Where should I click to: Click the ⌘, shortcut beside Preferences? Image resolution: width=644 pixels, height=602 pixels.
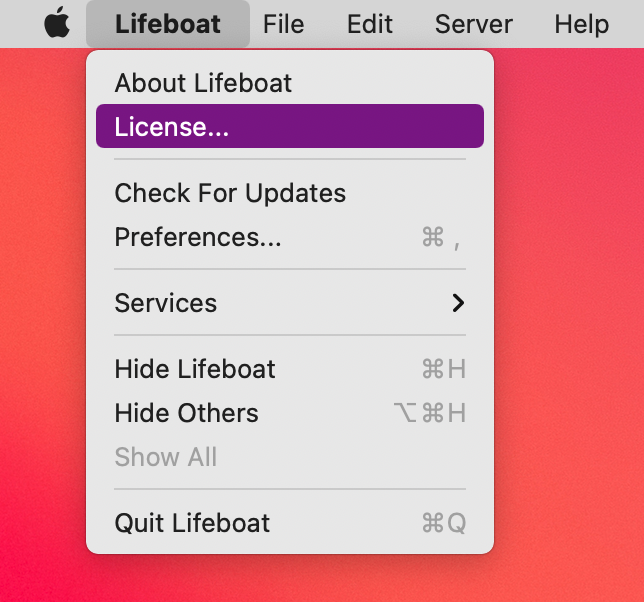pos(441,237)
